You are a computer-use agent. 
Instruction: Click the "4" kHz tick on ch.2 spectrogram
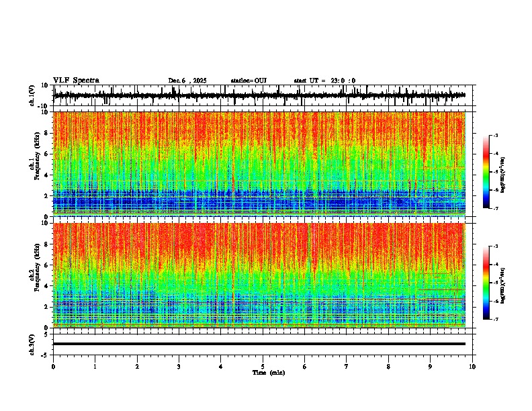point(46,286)
